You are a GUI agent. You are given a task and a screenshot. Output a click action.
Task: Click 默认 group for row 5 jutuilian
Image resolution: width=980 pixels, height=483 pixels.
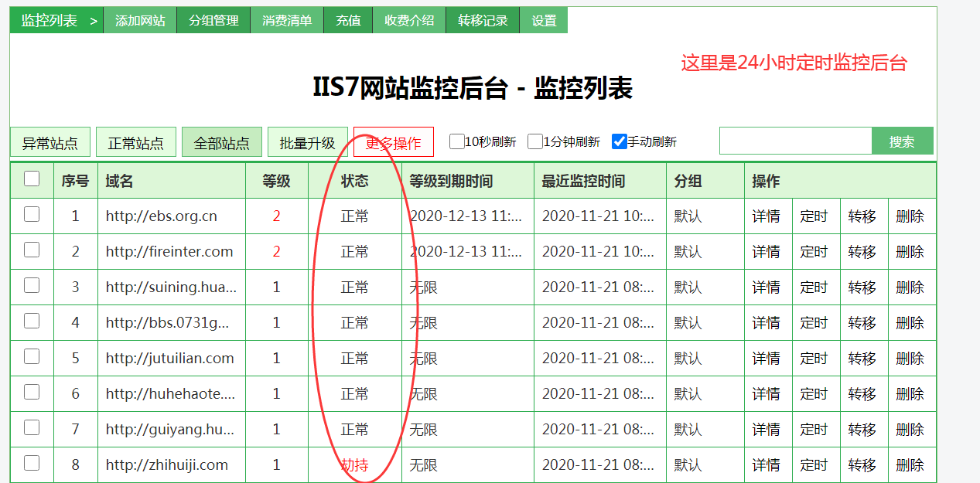(688, 359)
